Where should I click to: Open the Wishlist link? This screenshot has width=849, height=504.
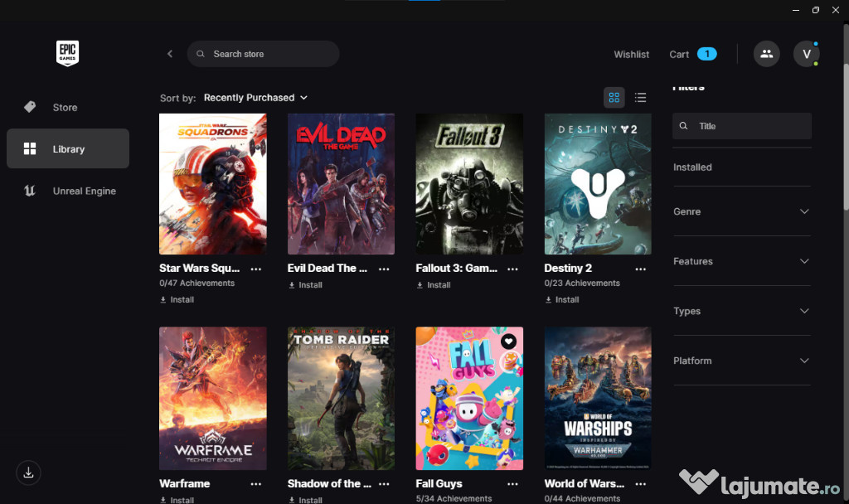[631, 54]
